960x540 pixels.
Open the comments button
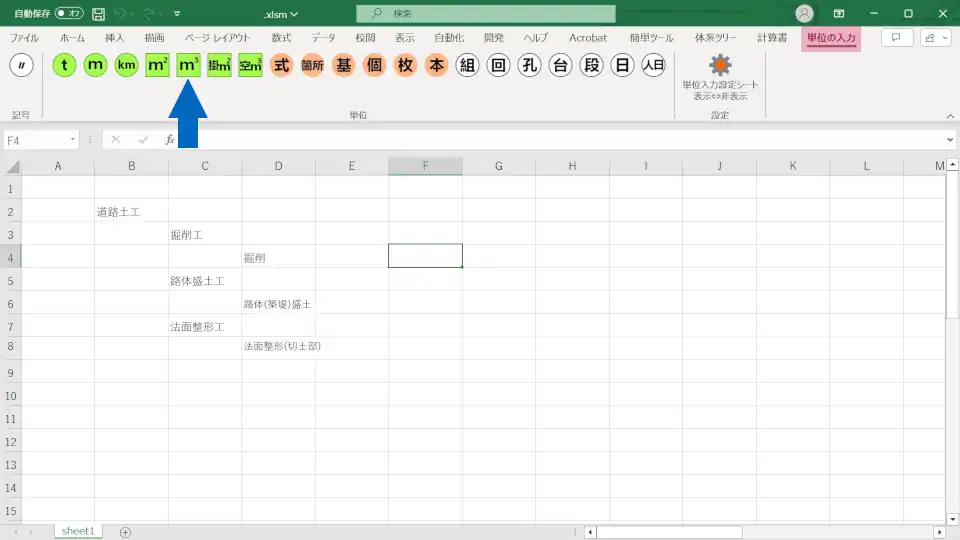[896, 38]
